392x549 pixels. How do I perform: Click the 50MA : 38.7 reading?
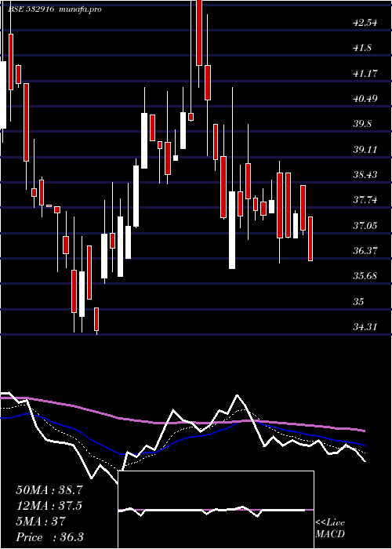tap(49, 490)
